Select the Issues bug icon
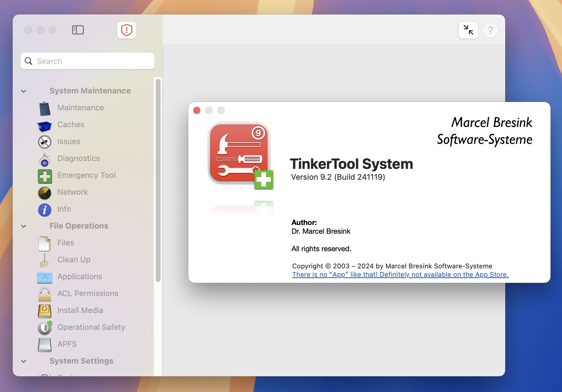 coord(45,142)
